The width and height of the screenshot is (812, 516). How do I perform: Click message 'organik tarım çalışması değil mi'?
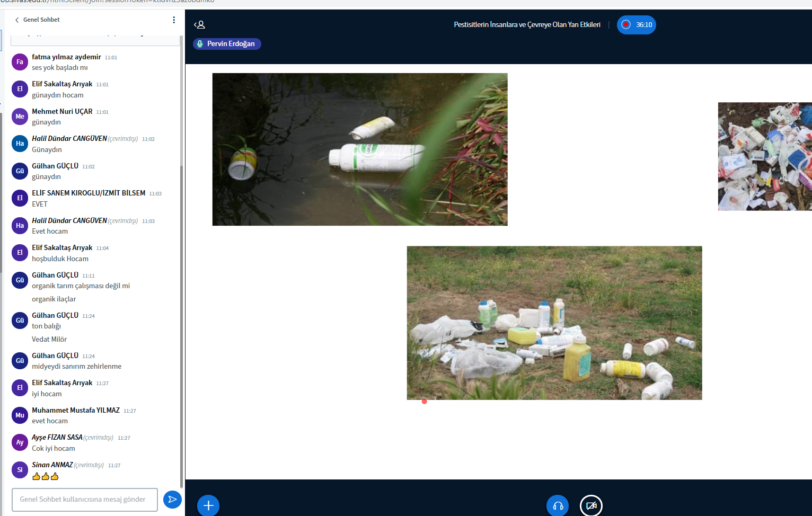point(81,286)
